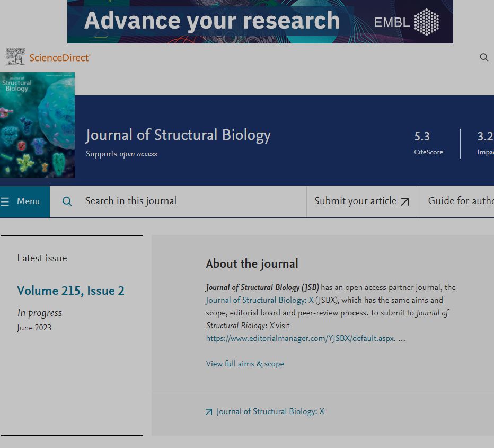Click the search magnifier icon in header
This screenshot has height=448, width=494.
click(484, 57)
